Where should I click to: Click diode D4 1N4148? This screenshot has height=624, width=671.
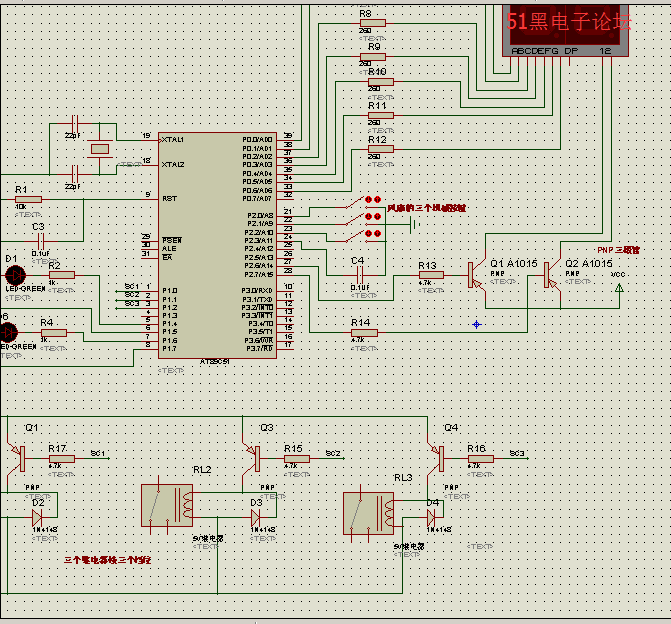(x=431, y=518)
